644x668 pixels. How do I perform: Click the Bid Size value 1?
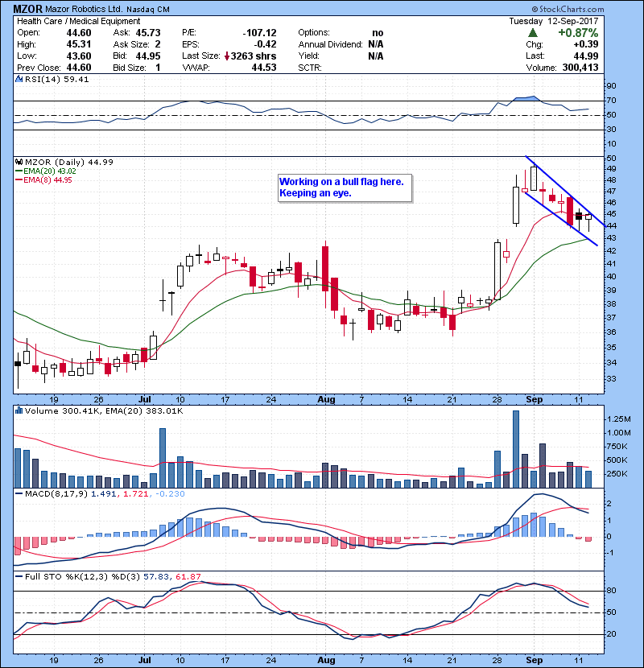158,68
